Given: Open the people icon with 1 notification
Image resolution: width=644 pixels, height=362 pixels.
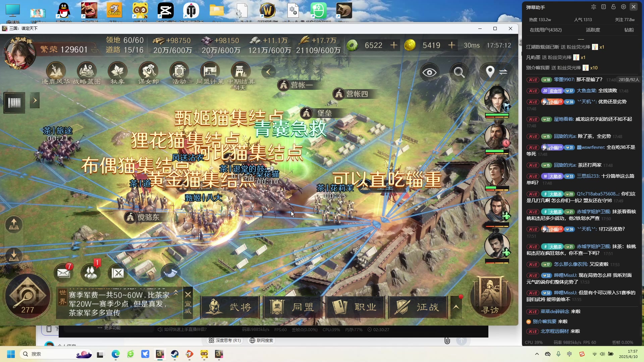Looking at the screenshot, I should (91, 273).
